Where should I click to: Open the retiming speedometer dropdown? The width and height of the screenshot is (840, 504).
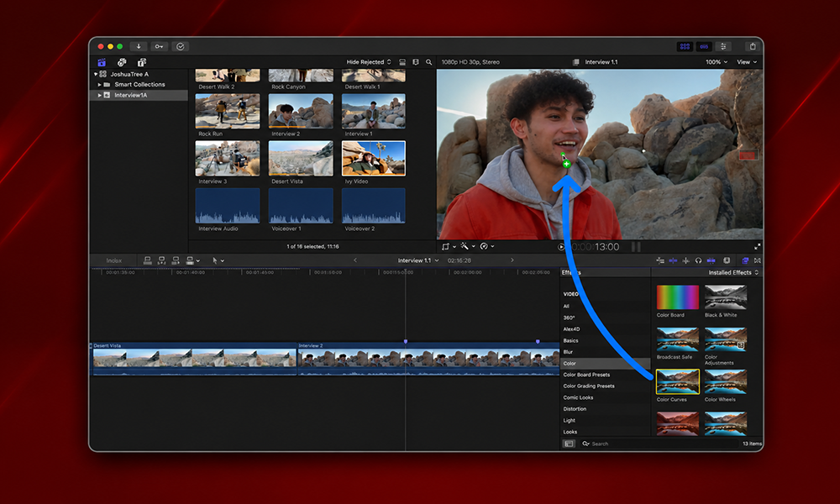(x=487, y=246)
